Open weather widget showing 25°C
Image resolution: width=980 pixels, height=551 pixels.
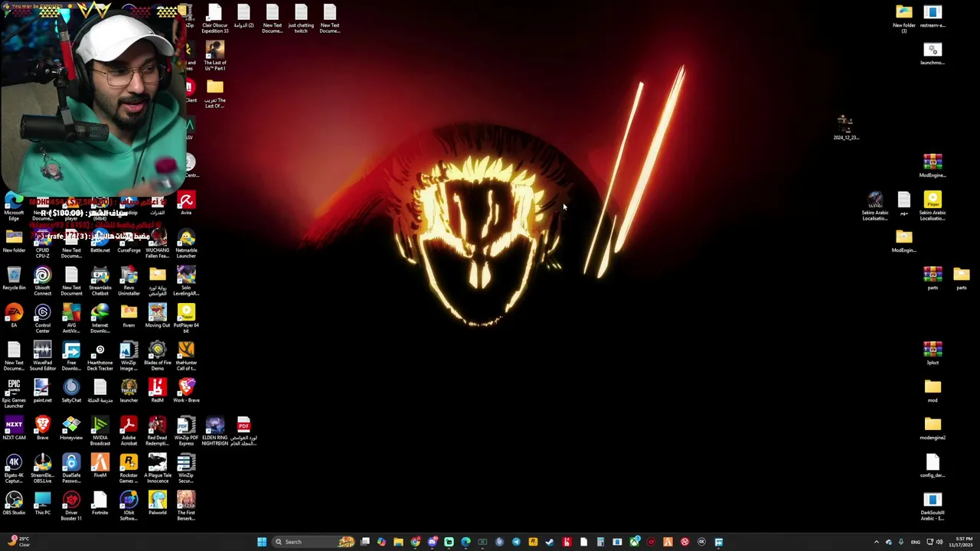(x=18, y=542)
